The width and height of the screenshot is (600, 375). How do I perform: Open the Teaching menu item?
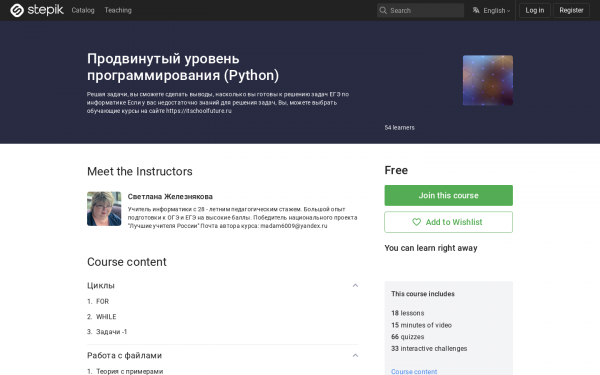(x=118, y=10)
